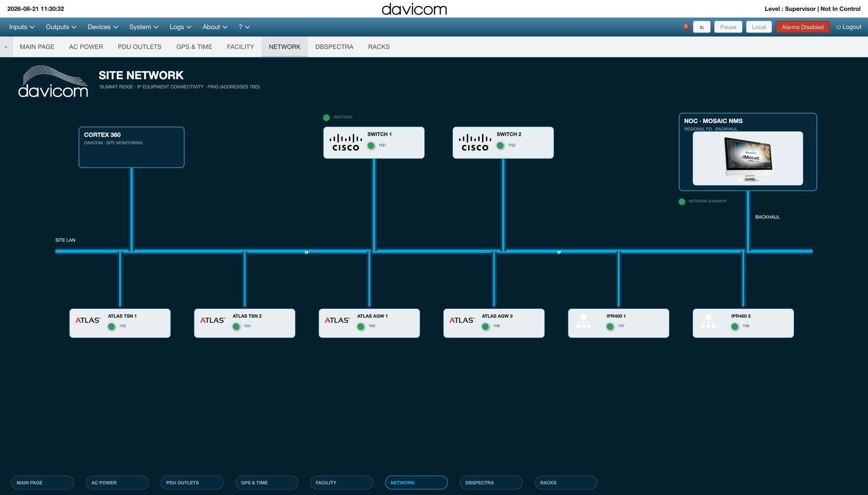Click the Atlas logo on ATLAS AGW 1
This screenshot has height=495, width=868.
(337, 320)
